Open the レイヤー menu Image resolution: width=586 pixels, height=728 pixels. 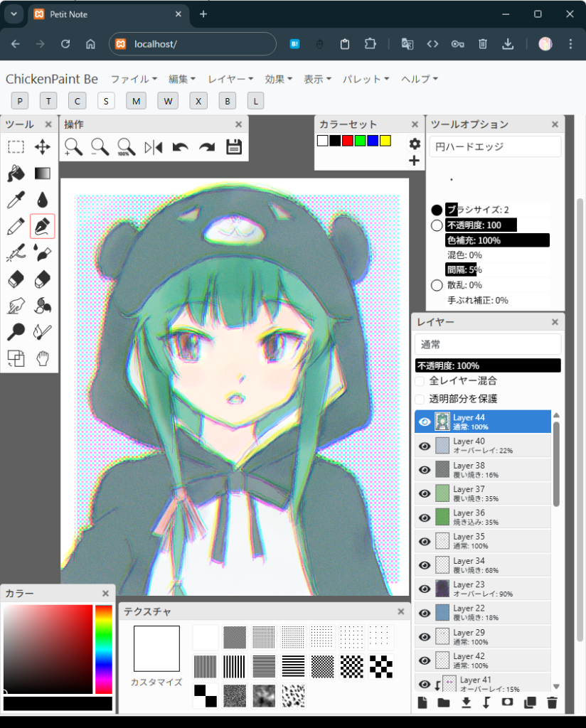[x=230, y=79]
